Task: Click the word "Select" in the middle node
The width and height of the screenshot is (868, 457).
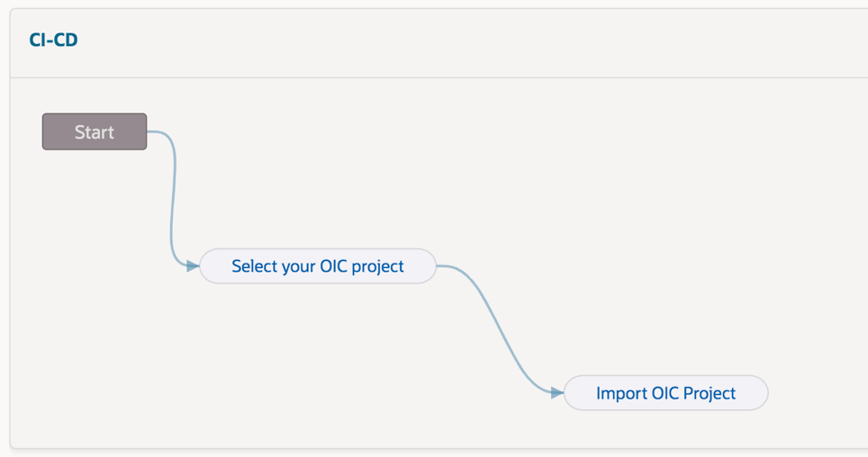Action: coord(254,266)
